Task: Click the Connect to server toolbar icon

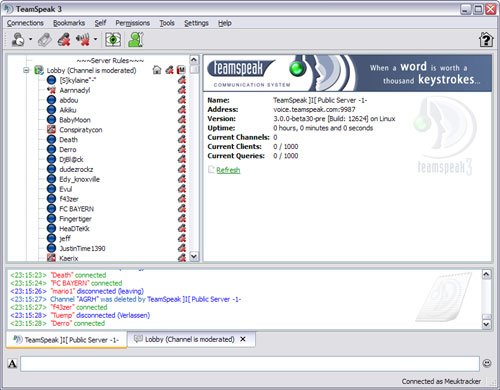Action: pos(18,40)
